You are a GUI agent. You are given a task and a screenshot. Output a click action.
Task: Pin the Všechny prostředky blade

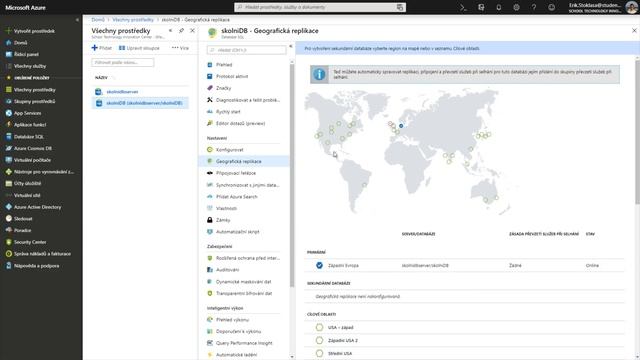(x=181, y=31)
